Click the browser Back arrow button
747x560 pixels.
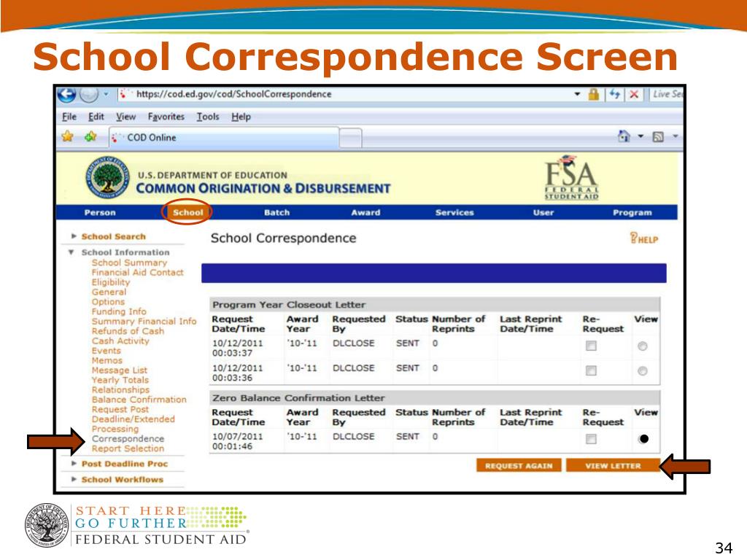coord(67,94)
